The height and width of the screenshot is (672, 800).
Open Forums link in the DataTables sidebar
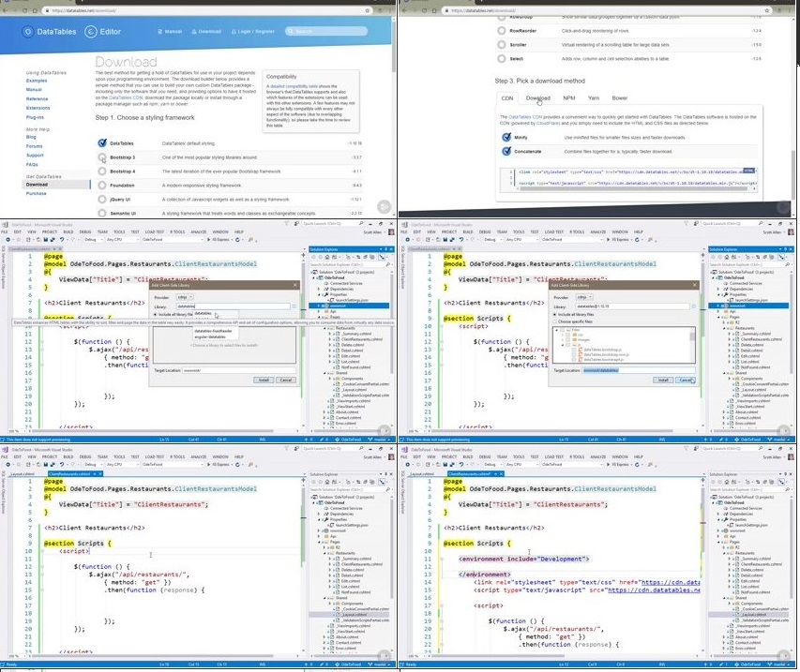[34, 146]
